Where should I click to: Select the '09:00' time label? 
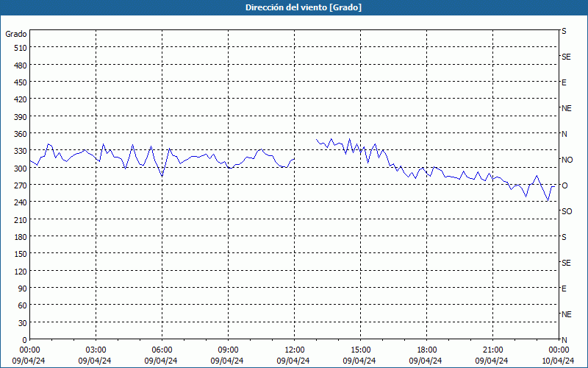[228, 350]
